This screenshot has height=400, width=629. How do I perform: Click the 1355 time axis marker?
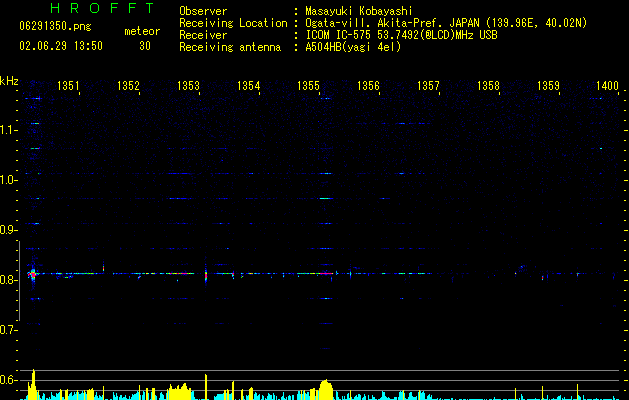click(308, 86)
